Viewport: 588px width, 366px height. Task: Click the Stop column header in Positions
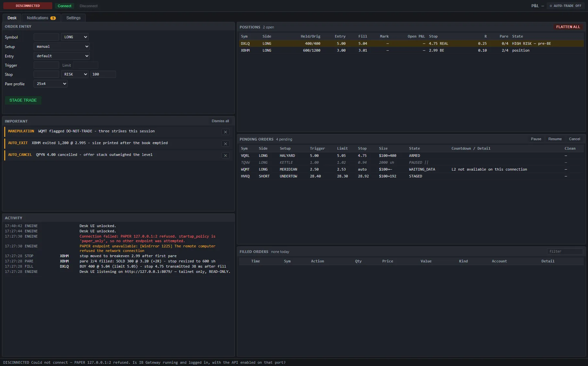click(433, 36)
